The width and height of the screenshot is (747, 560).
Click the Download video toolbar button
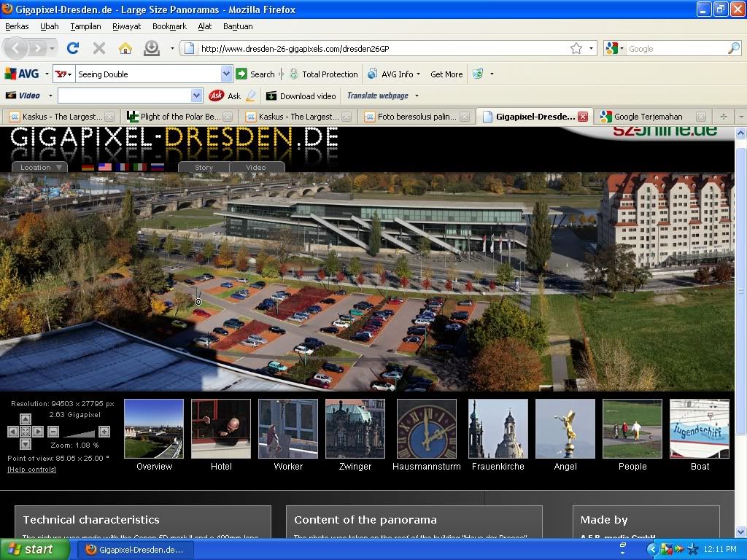[301, 96]
